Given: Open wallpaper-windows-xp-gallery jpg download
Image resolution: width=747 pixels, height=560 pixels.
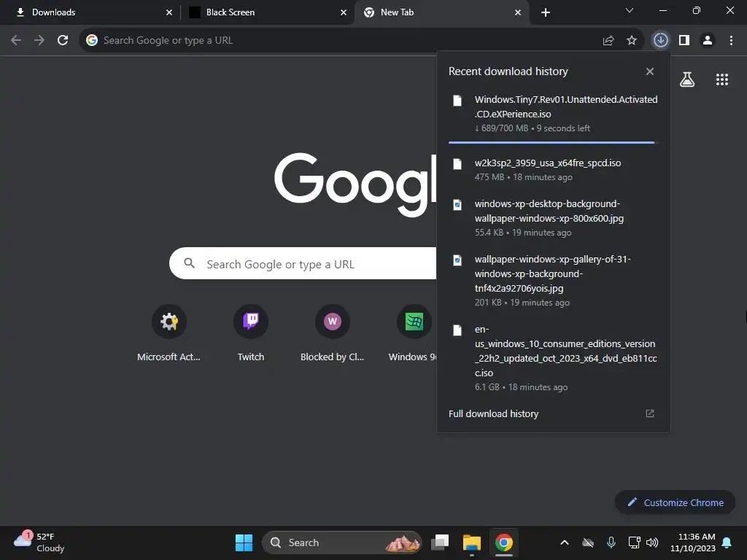Looking at the screenshot, I should pyautogui.click(x=554, y=281).
